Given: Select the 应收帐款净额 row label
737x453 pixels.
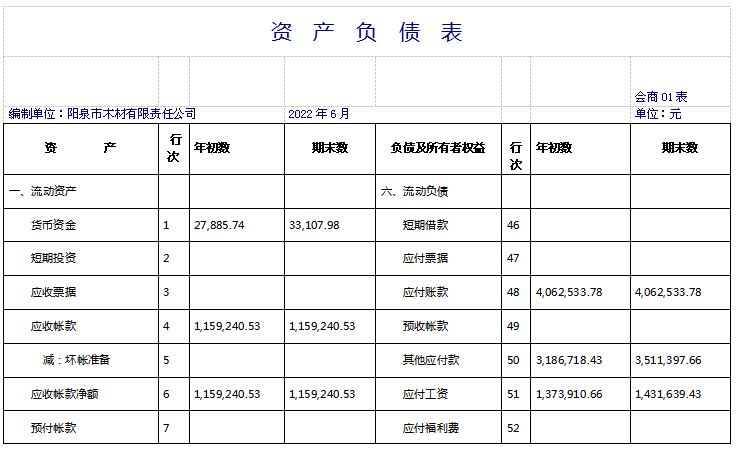Looking at the screenshot, I should click(65, 394).
